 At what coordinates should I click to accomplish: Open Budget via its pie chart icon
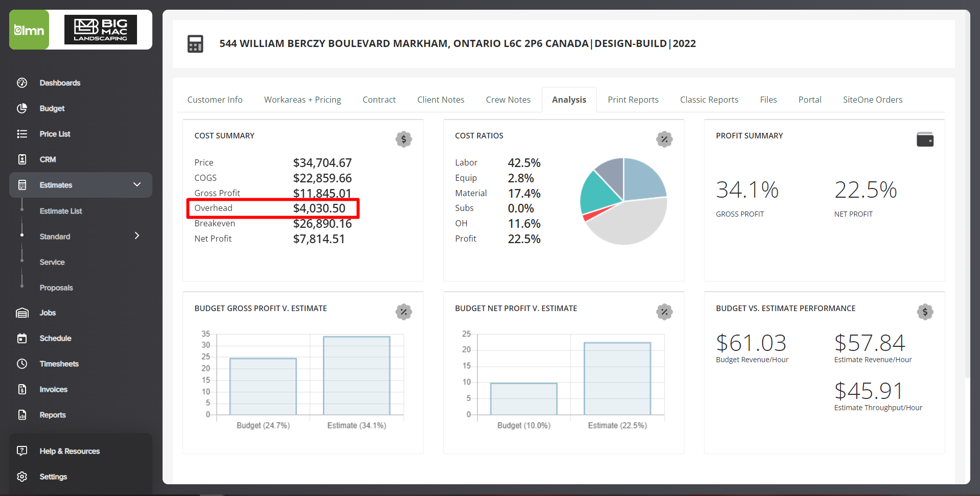(22, 108)
